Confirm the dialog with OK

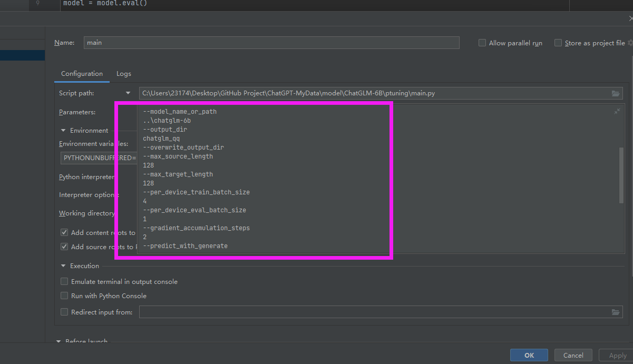point(529,356)
